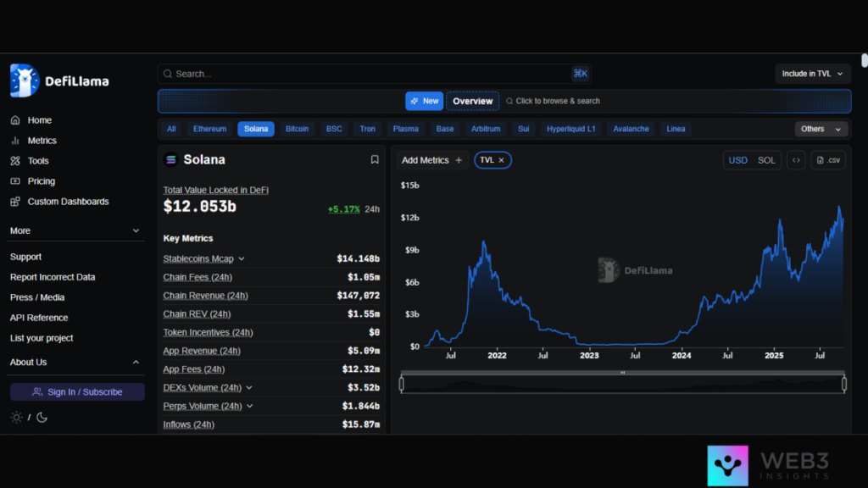Click the Home icon in sidebar
Image resolution: width=868 pixels, height=488 pixels.
(15, 120)
